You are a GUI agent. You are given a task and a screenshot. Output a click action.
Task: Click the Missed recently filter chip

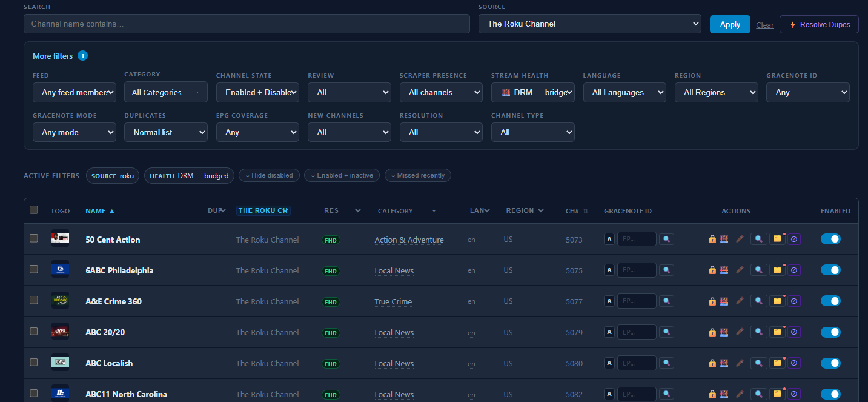(x=418, y=175)
